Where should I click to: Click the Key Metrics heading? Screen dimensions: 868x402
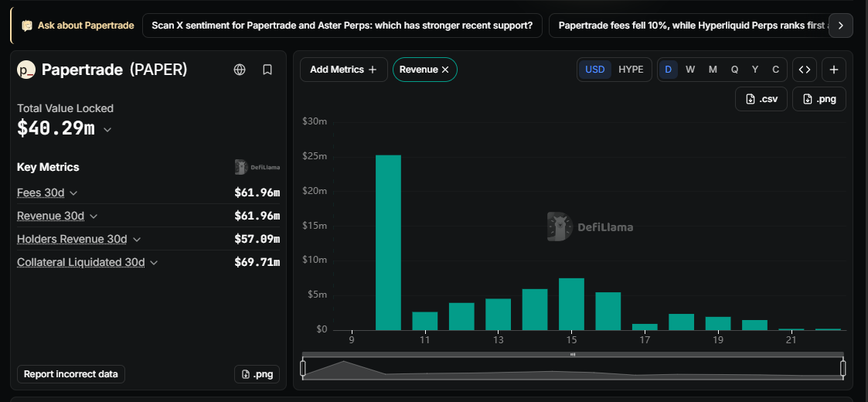(x=48, y=167)
